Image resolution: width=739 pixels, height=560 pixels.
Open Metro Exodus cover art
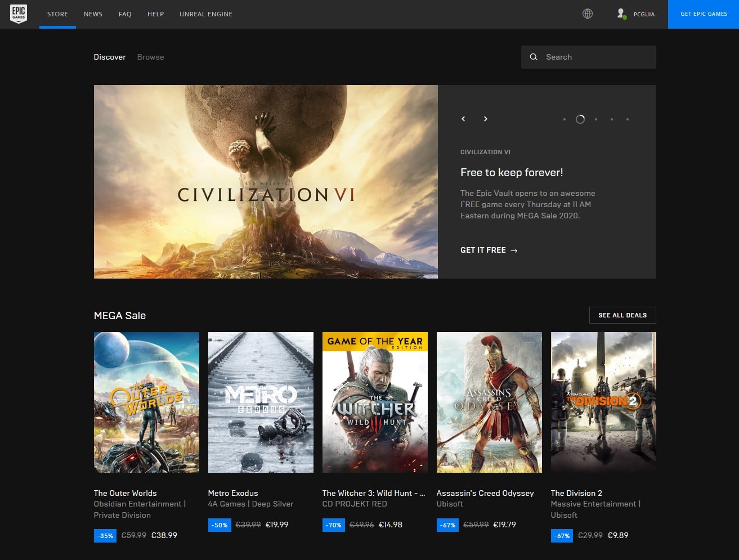point(261,402)
